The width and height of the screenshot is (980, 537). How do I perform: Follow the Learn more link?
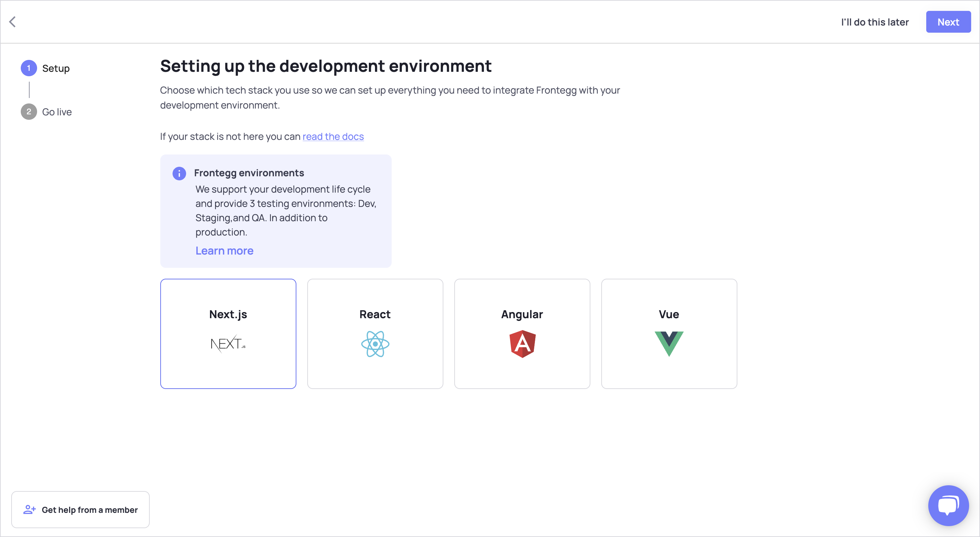click(225, 251)
